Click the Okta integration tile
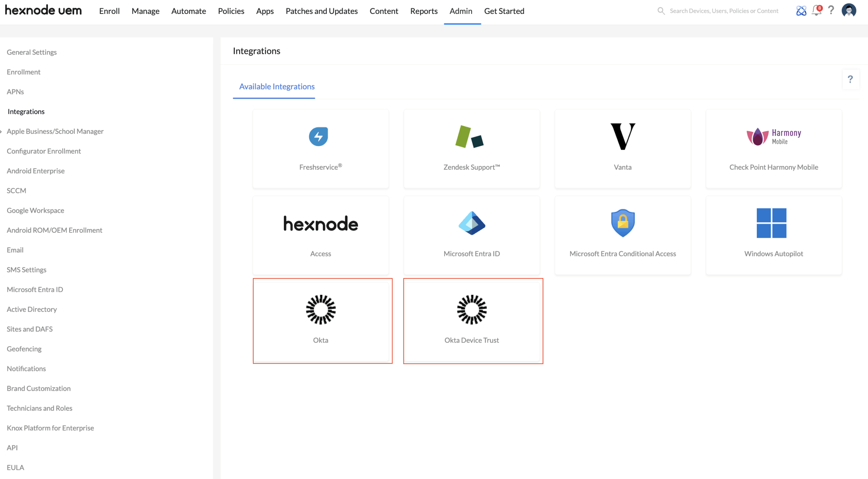Viewport: 868px width, 479px height. [321, 321]
